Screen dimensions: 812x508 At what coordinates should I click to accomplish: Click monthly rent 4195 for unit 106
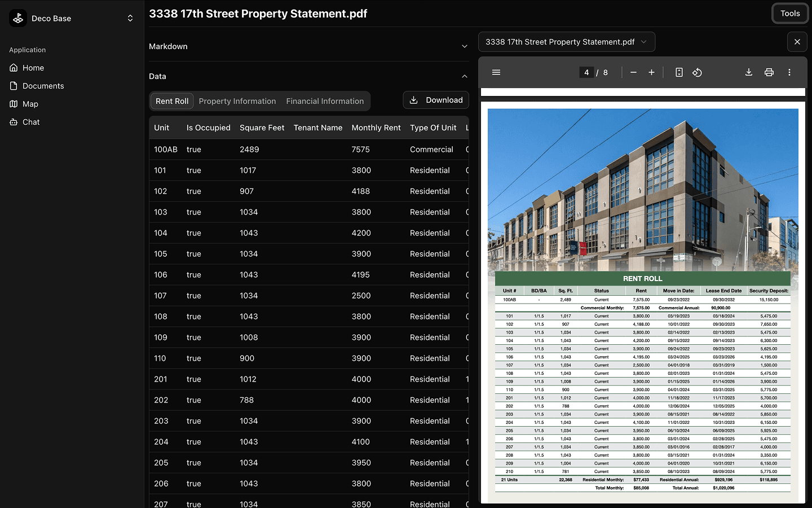pos(361,275)
